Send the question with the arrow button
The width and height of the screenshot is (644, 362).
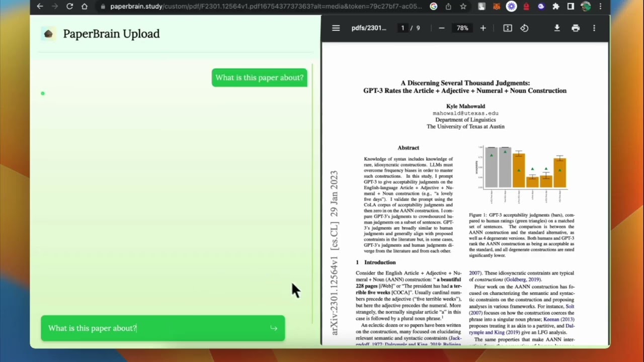coord(274,328)
